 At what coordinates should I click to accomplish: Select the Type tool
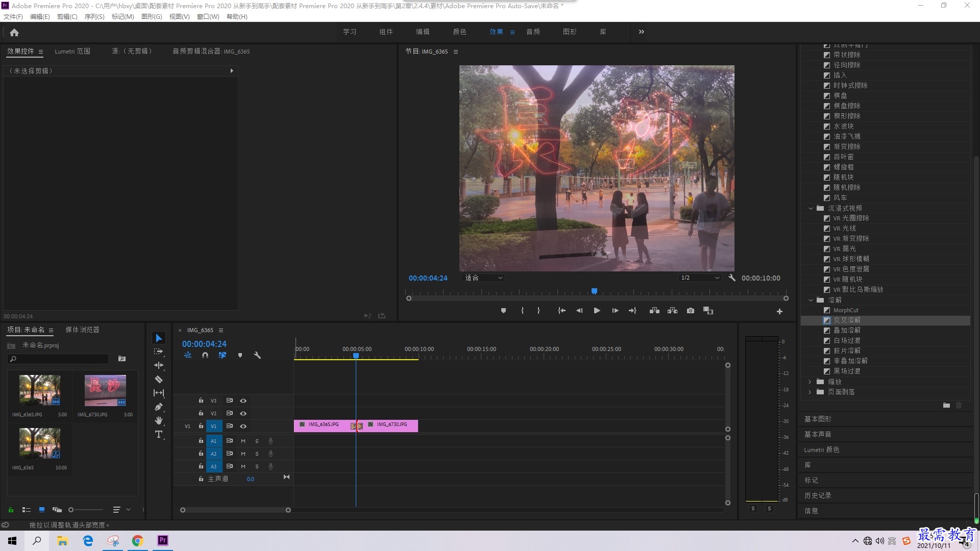click(x=159, y=434)
